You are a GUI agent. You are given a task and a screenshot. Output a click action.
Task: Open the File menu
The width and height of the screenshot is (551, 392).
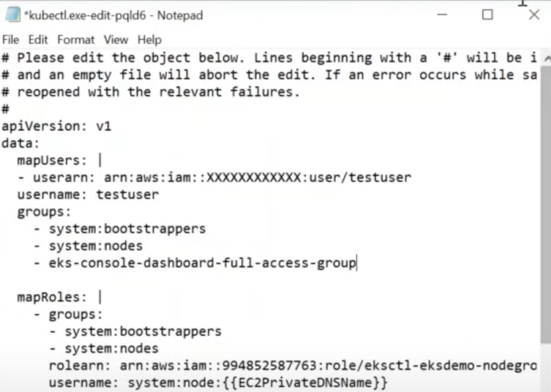click(x=11, y=39)
